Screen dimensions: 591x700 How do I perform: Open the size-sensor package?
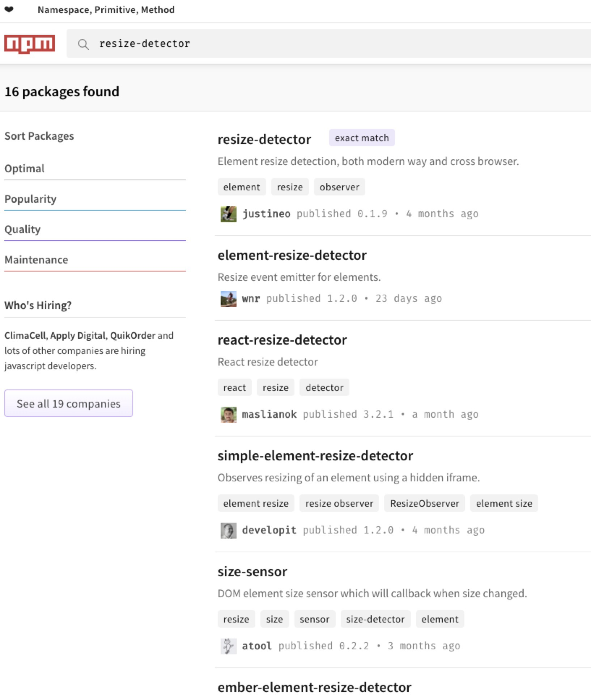(252, 572)
